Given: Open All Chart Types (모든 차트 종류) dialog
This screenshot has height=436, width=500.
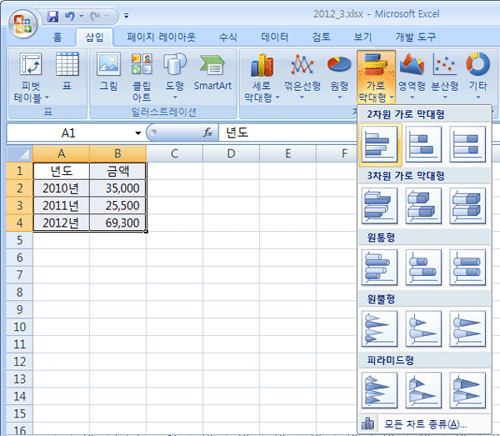Looking at the screenshot, I should (425, 424).
